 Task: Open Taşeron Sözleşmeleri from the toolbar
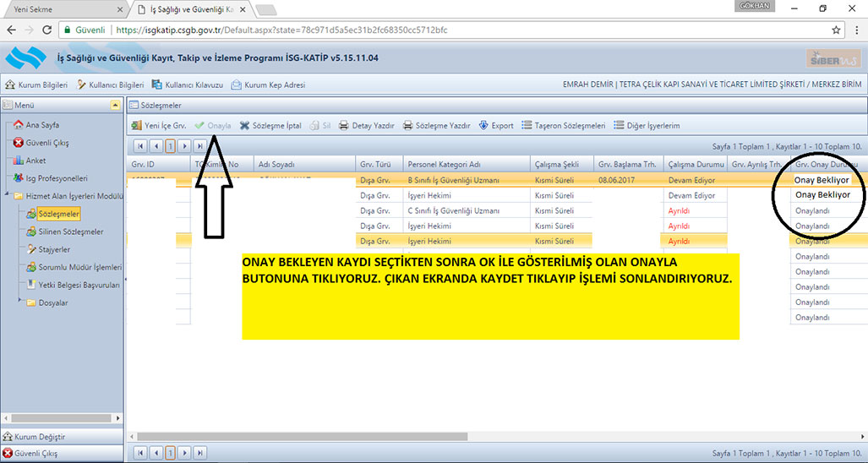coord(562,125)
